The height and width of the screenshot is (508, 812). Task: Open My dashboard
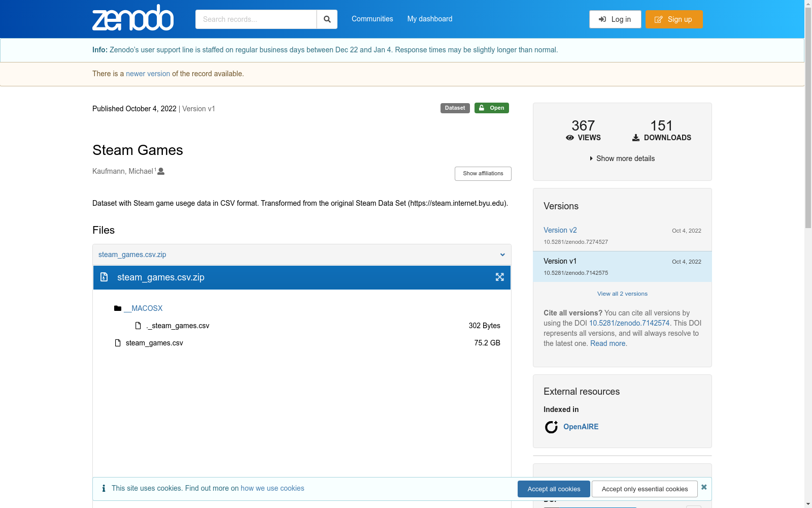(430, 19)
